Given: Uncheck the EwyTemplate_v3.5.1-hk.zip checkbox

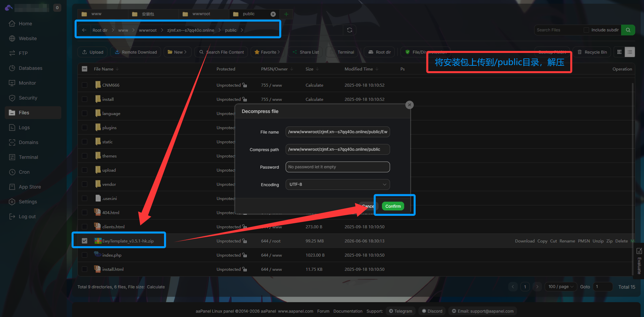Looking at the screenshot, I should click(x=85, y=241).
